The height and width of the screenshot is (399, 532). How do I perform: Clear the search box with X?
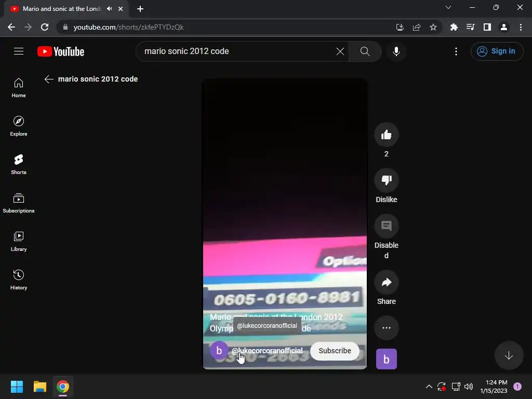tap(340, 51)
